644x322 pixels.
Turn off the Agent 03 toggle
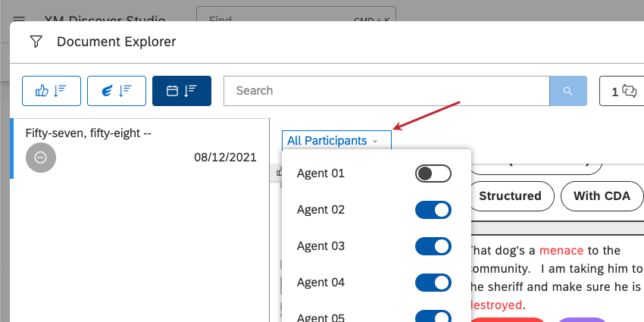433,246
